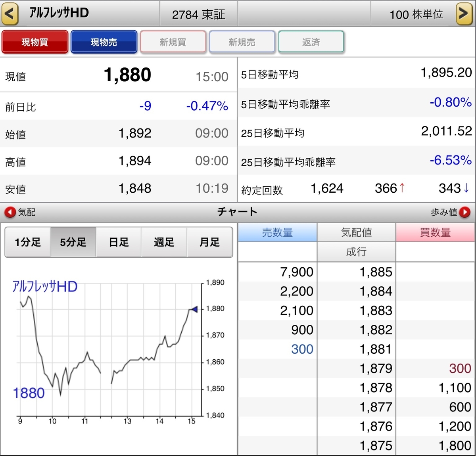Select red buy quantity 300
The height and width of the screenshot is (456, 476).
[x=460, y=368]
